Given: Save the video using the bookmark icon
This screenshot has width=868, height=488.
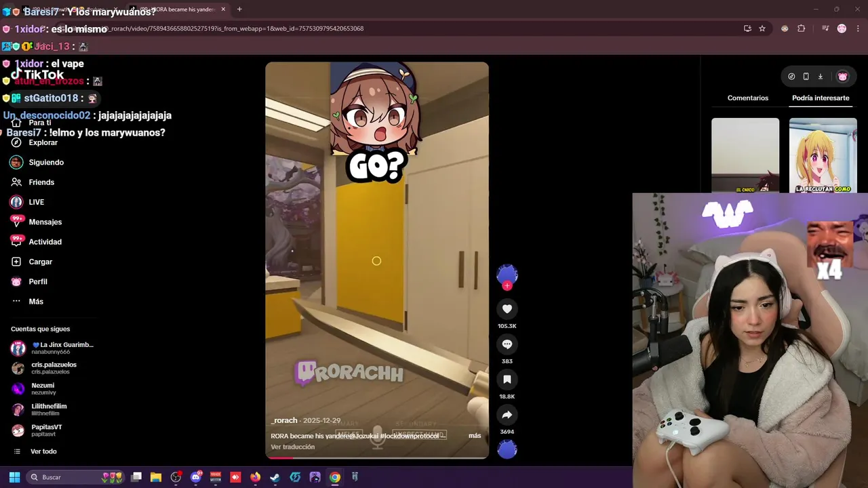Looking at the screenshot, I should pyautogui.click(x=507, y=380).
